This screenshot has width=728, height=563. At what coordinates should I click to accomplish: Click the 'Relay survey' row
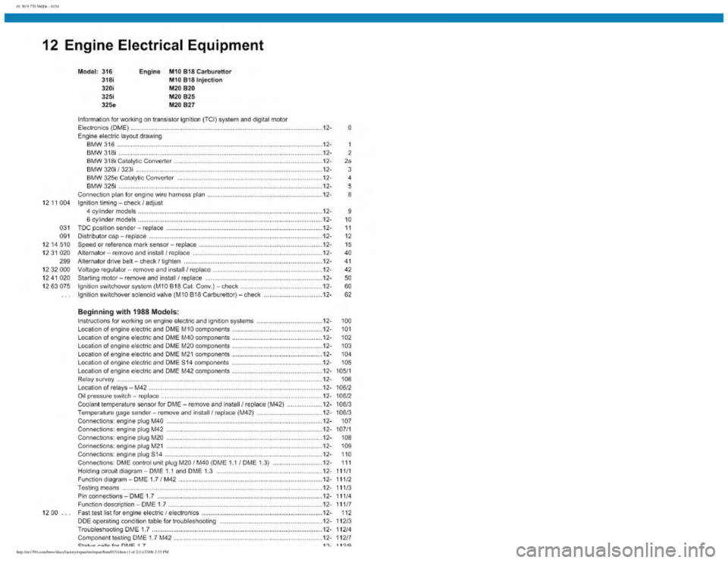tap(215, 379)
